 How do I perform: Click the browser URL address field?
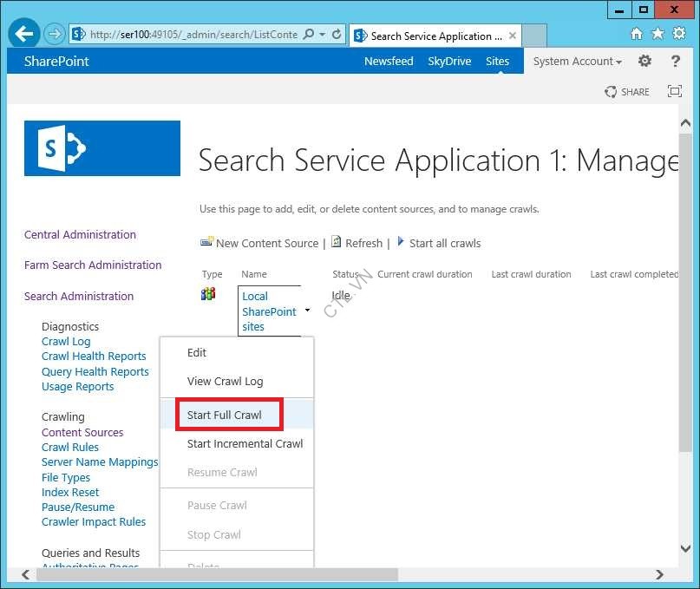[191, 36]
